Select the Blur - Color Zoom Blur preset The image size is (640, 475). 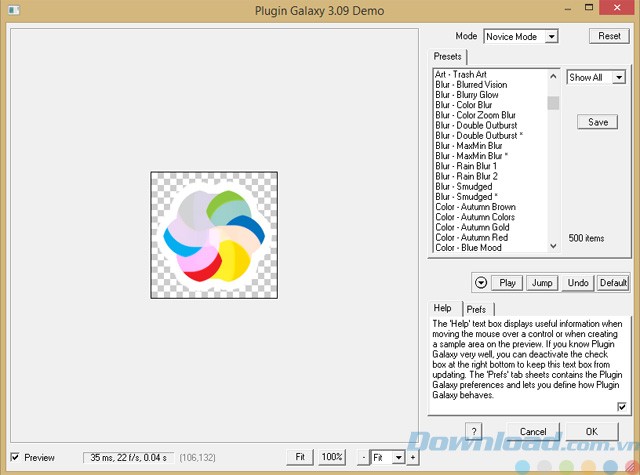click(476, 115)
